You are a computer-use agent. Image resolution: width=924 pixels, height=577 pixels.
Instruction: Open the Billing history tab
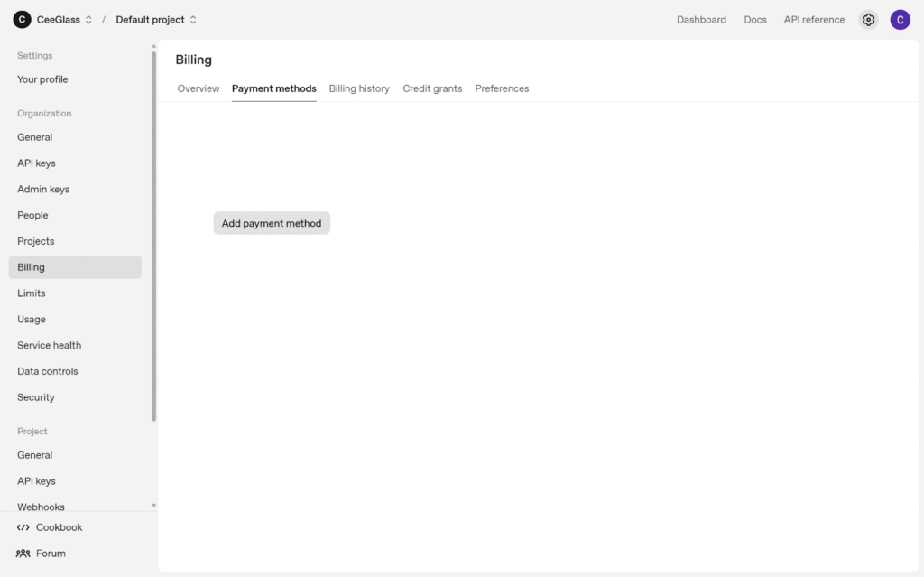point(359,88)
